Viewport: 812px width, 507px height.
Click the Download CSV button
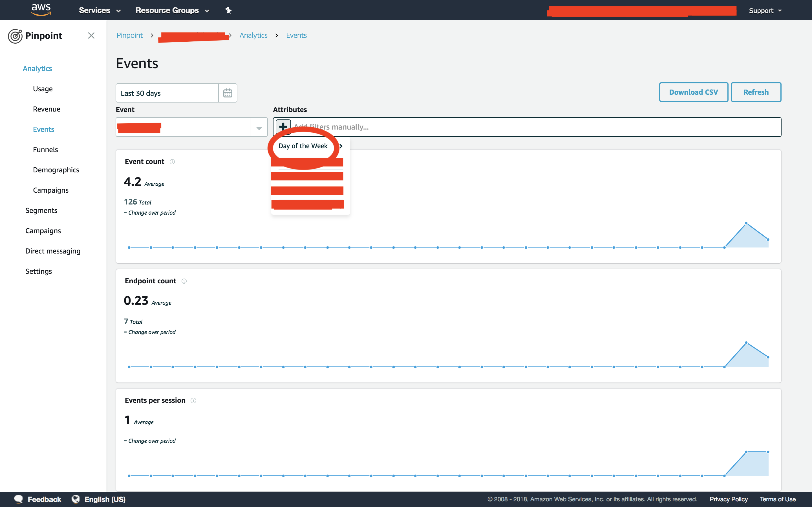pos(693,92)
